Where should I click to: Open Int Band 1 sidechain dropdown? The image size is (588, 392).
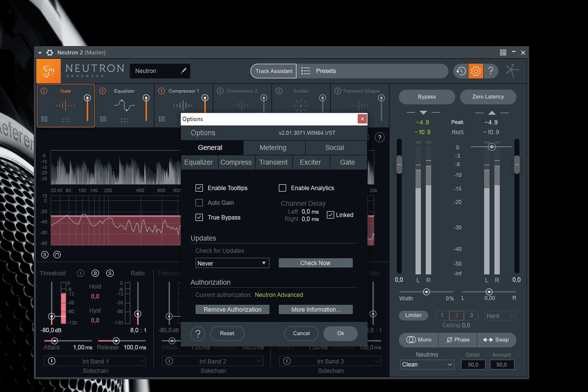click(x=95, y=362)
